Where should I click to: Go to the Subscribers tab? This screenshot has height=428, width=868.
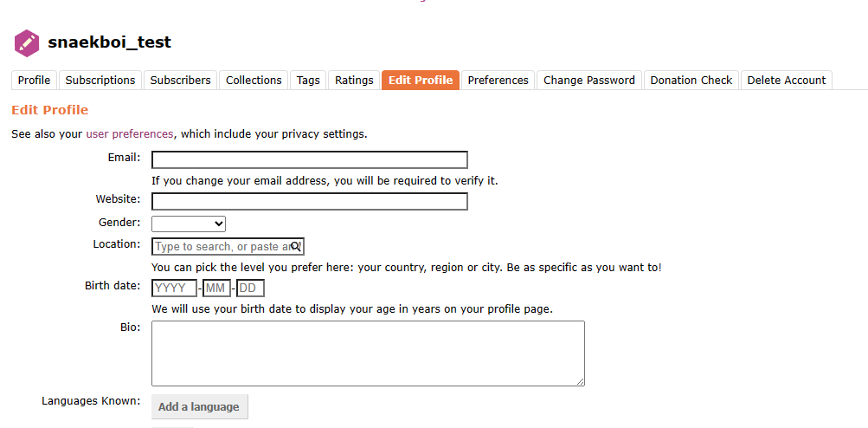coord(180,81)
